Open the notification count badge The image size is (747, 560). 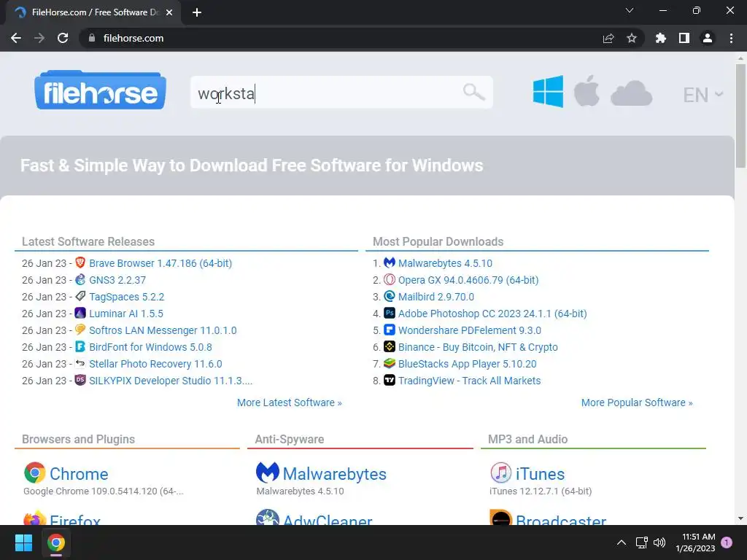(x=727, y=542)
